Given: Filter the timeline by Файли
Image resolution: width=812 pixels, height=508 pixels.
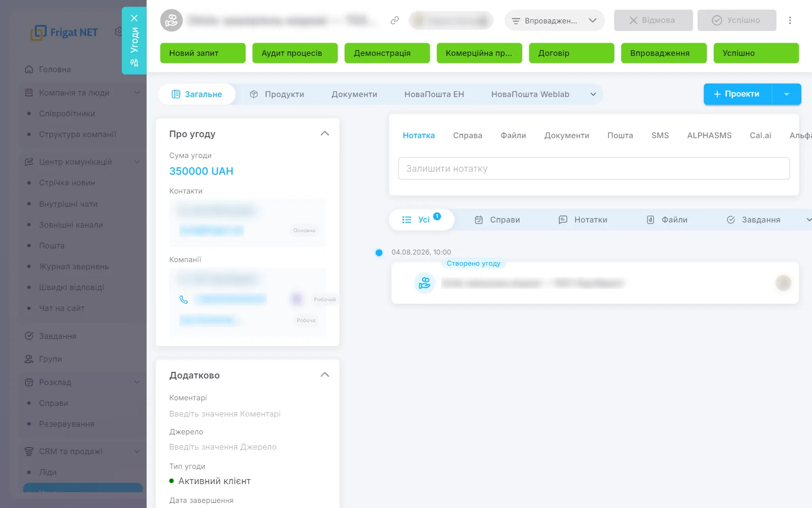Looking at the screenshot, I should (667, 219).
